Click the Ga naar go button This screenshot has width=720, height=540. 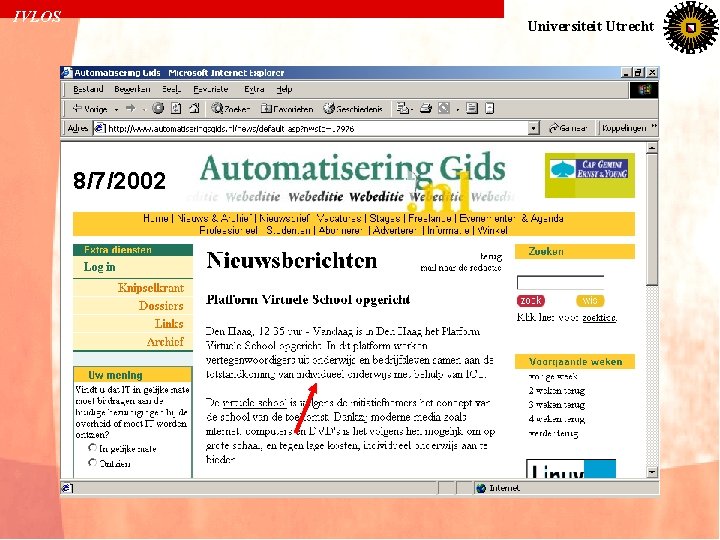click(568, 128)
